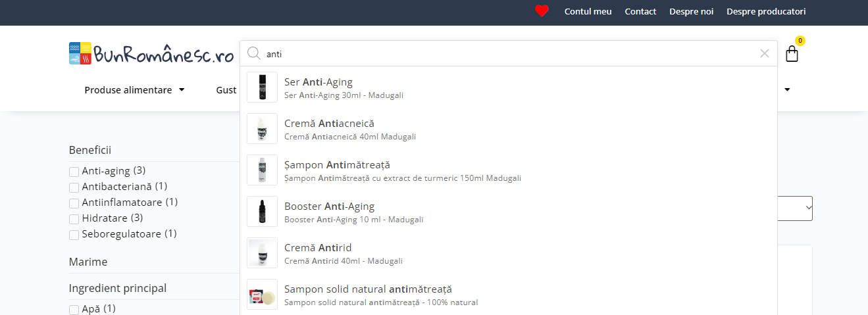The image size is (868, 315).
Task: Open Cremă Antirid product thumbnail
Action: point(262,253)
